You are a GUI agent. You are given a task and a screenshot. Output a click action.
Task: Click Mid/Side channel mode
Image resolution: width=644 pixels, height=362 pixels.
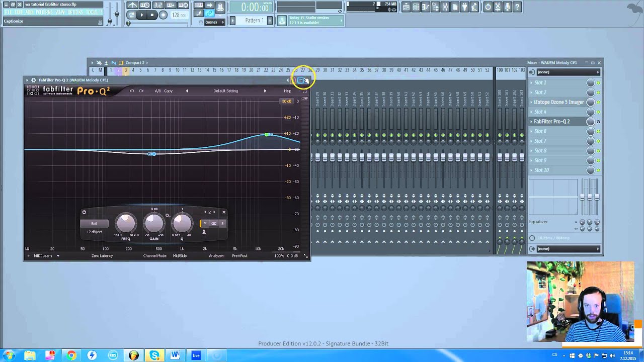pos(180,256)
